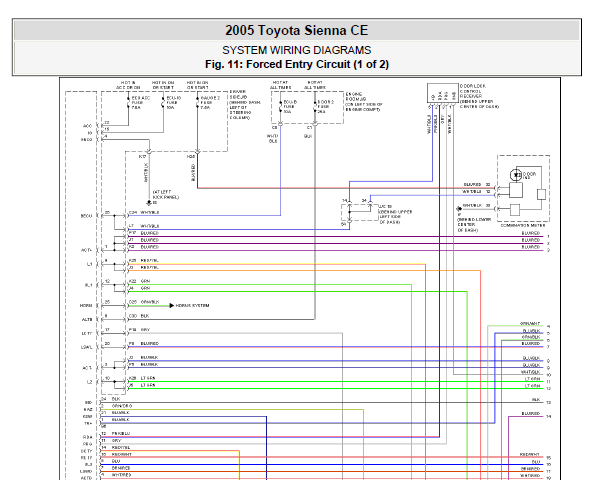This screenshot has width=599, height=480.
Task: Click the "ECU-B FUSE 10A" label
Action: (290, 107)
